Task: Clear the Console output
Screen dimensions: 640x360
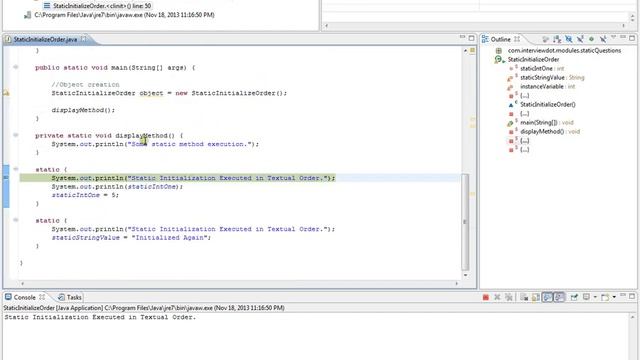Action: [524, 298]
